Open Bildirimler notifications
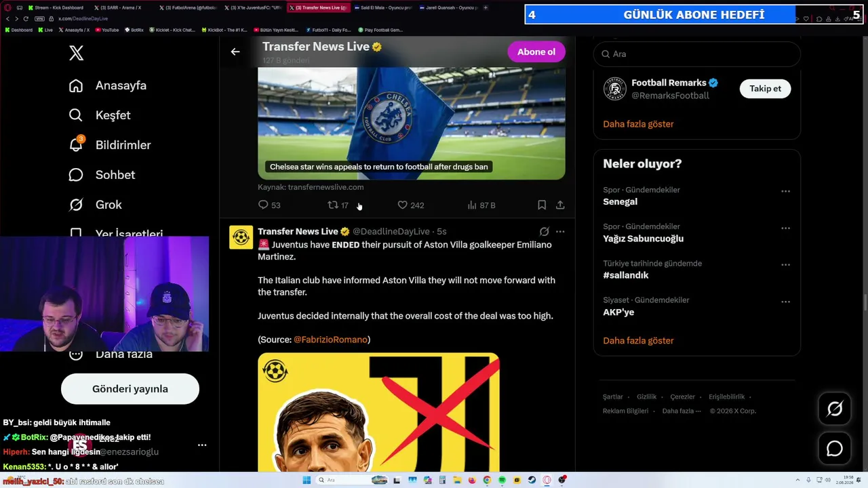This screenshot has height=488, width=868. [110, 145]
